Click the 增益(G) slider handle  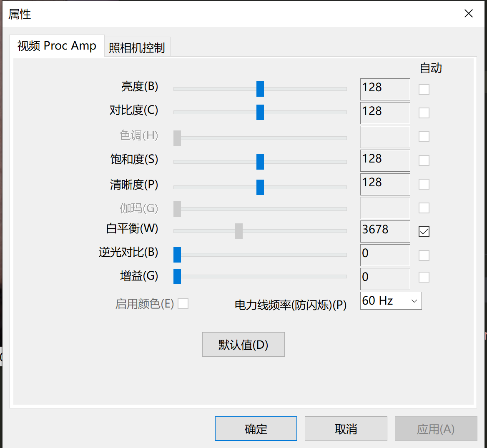tap(176, 276)
